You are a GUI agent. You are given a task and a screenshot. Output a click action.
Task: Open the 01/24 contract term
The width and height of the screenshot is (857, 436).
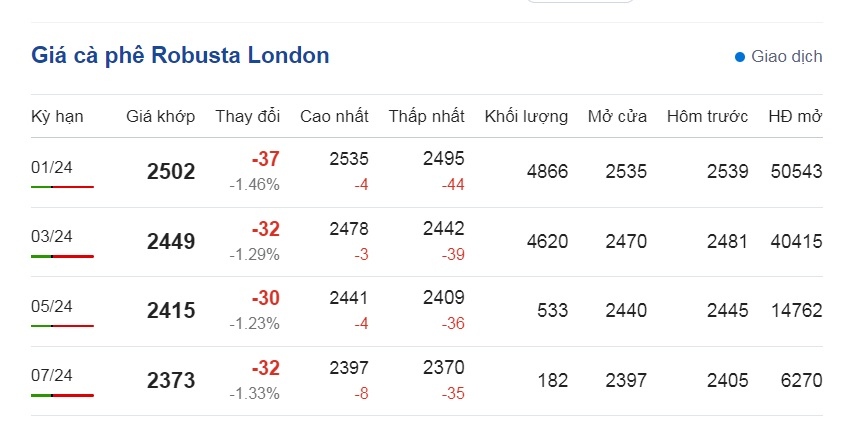coord(52,167)
